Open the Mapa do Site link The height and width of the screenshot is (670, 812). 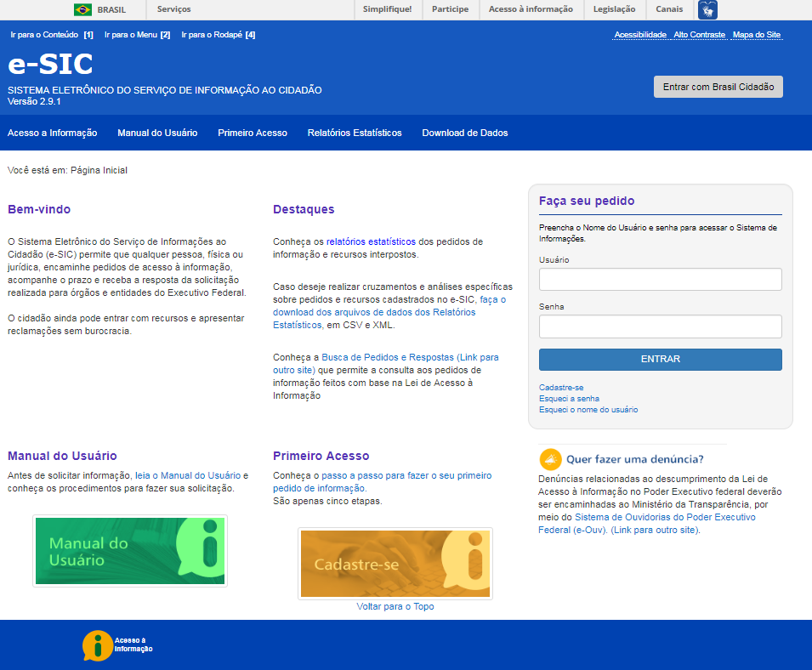point(756,35)
